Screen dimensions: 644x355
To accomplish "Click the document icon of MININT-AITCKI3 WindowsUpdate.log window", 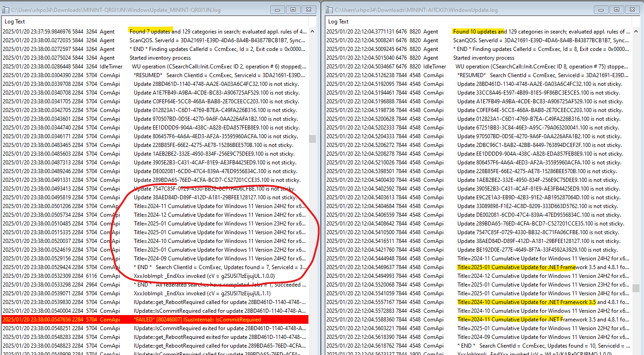I will 330,10.
